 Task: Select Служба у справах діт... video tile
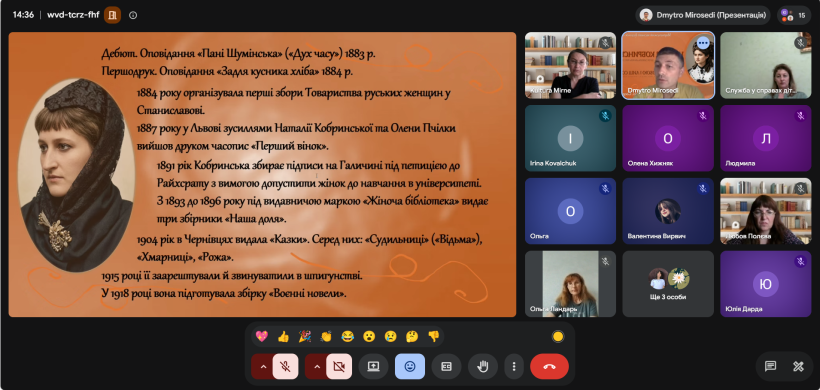(766, 65)
